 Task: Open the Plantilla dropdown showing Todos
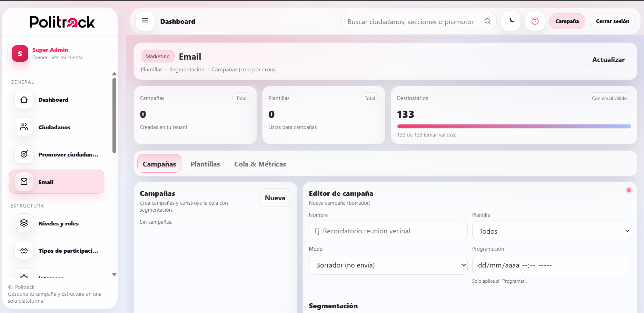click(x=551, y=231)
